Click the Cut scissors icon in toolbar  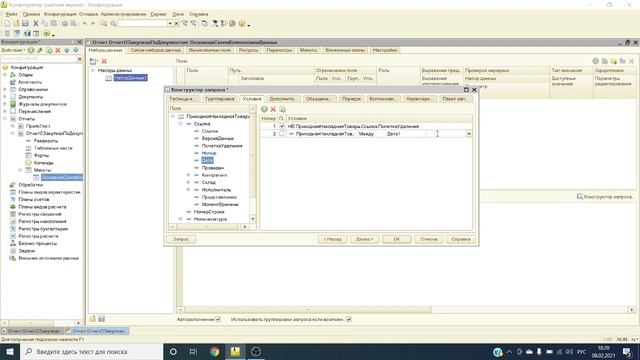point(36,23)
